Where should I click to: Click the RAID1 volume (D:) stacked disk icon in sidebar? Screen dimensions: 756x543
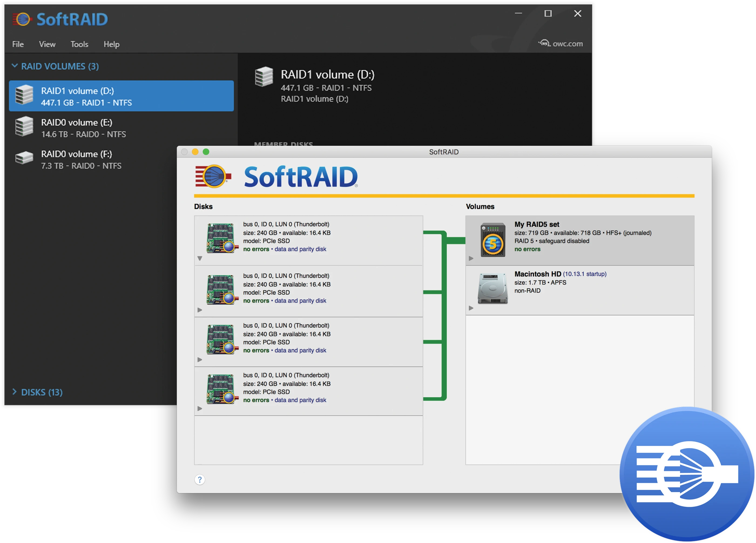pos(24,95)
